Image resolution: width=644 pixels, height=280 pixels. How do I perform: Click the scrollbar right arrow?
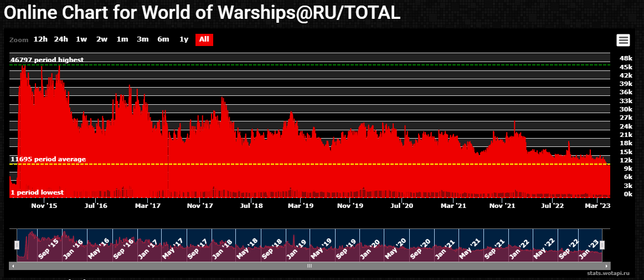point(607,266)
